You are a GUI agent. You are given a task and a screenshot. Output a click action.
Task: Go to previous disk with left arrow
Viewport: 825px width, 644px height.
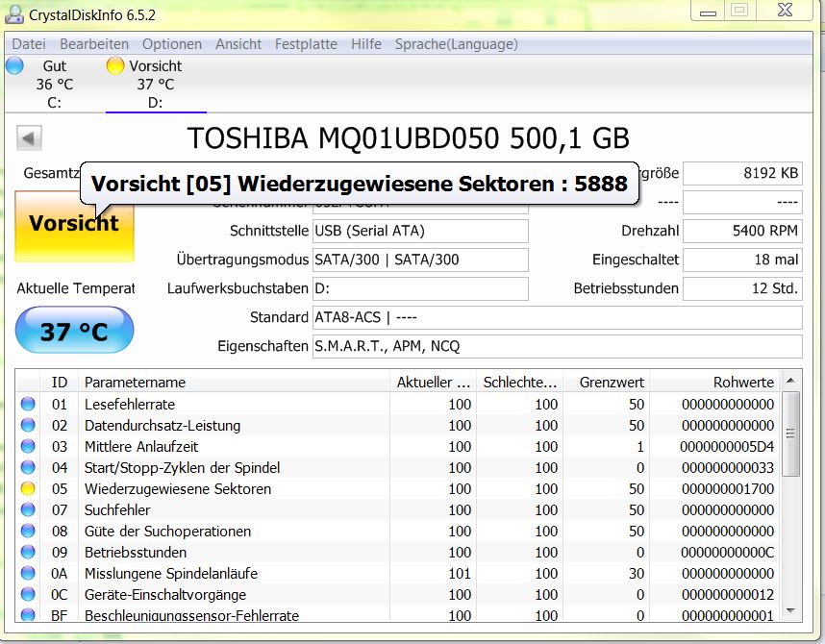29,138
